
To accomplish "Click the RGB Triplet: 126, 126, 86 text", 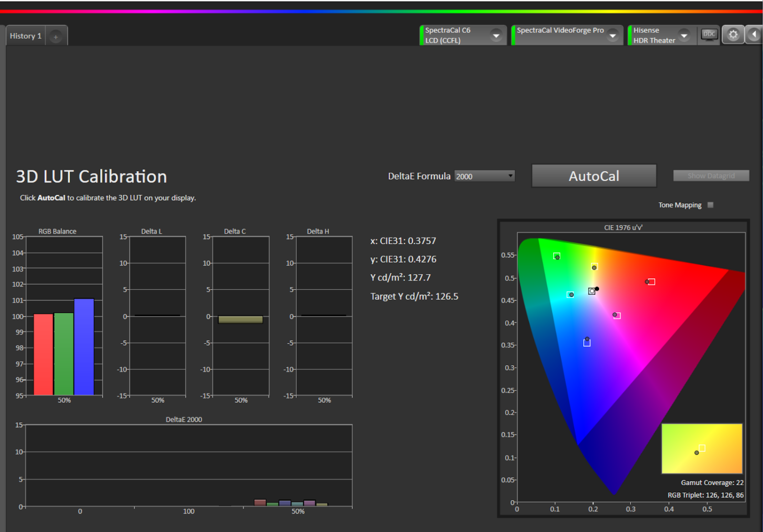I will click(705, 495).
